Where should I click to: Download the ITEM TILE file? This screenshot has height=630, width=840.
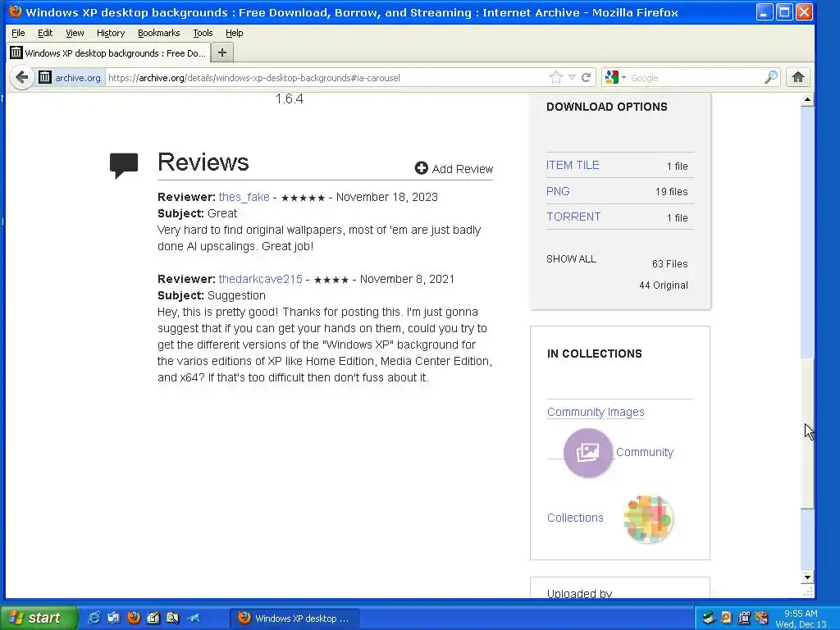pyautogui.click(x=573, y=165)
